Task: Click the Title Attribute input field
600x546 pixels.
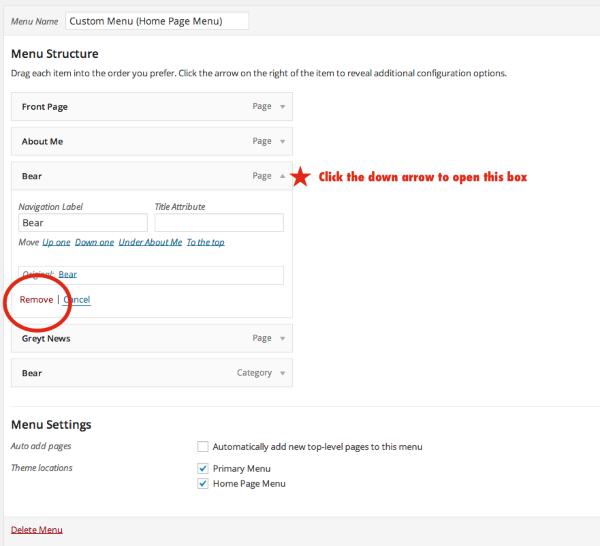Action: [x=219, y=223]
